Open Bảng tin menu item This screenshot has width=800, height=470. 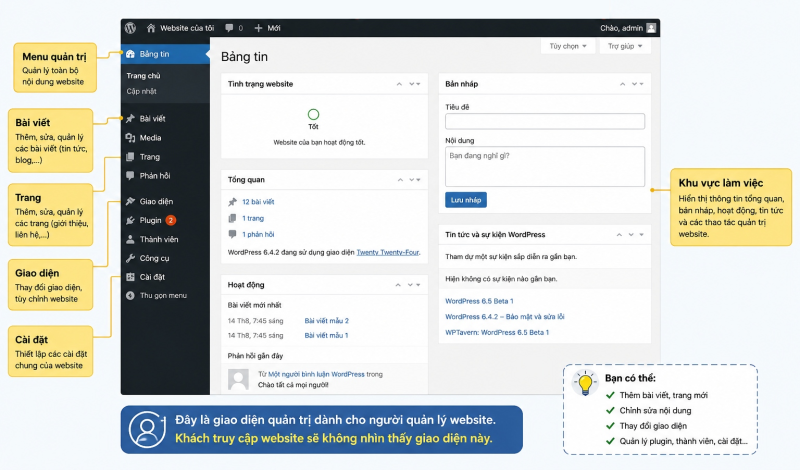click(165, 54)
